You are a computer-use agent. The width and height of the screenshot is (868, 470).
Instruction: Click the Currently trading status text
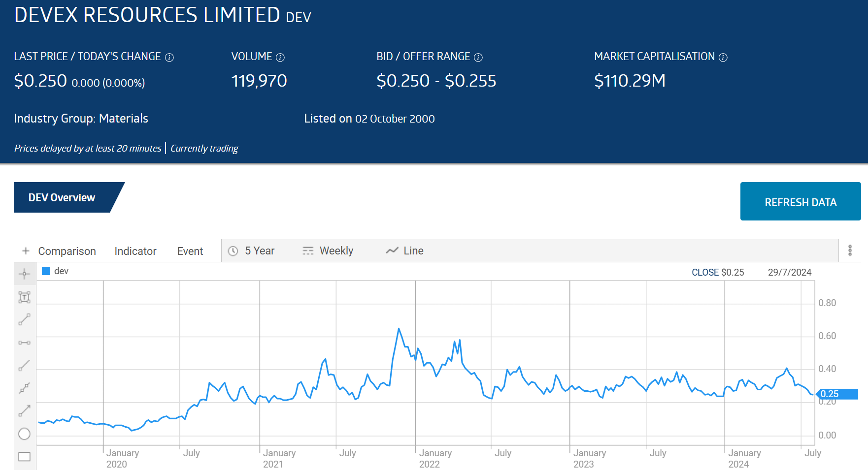[204, 148]
